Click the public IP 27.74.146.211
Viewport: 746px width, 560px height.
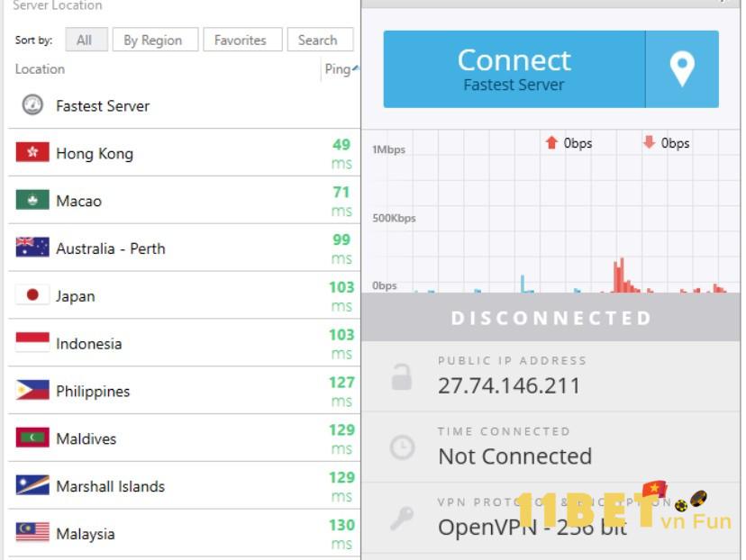click(509, 385)
